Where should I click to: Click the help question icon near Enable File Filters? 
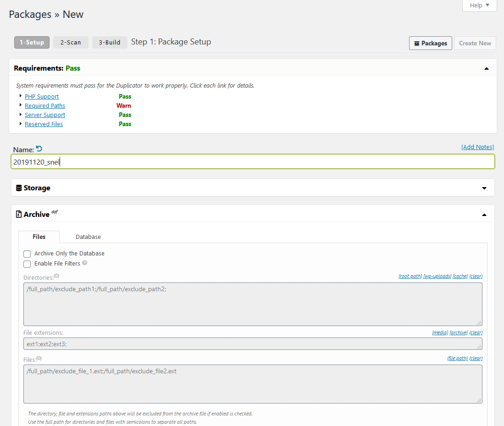85,263
